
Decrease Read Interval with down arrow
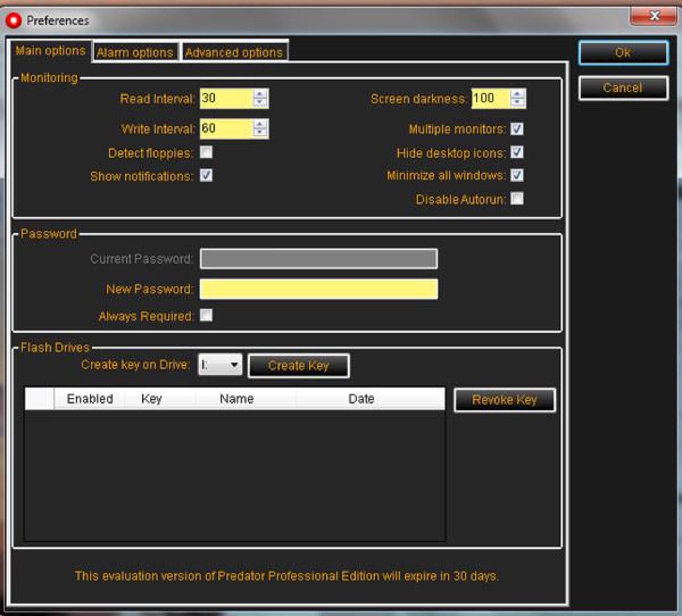(260, 102)
